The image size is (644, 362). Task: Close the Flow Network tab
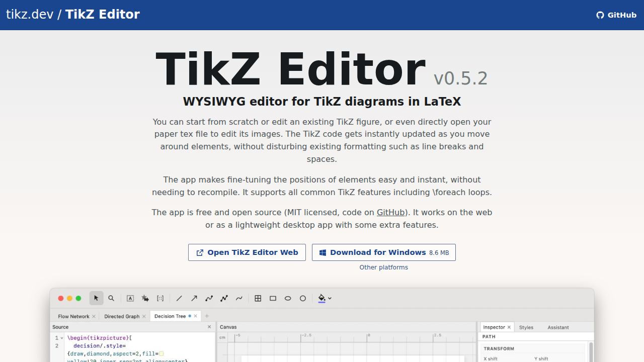[94, 316]
